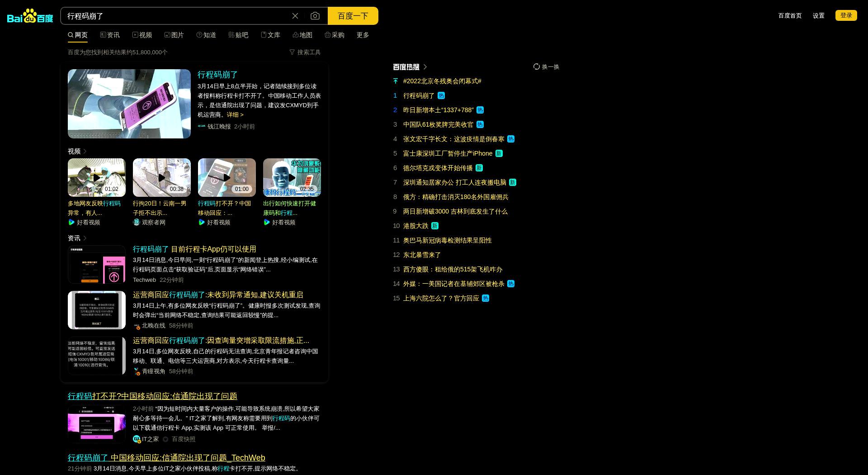
Task: Refresh hot list with 换一换 icon
Action: coord(537,66)
